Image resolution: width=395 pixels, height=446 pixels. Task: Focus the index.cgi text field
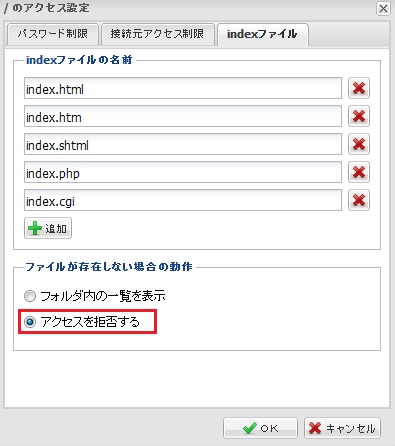pyautogui.click(x=183, y=200)
